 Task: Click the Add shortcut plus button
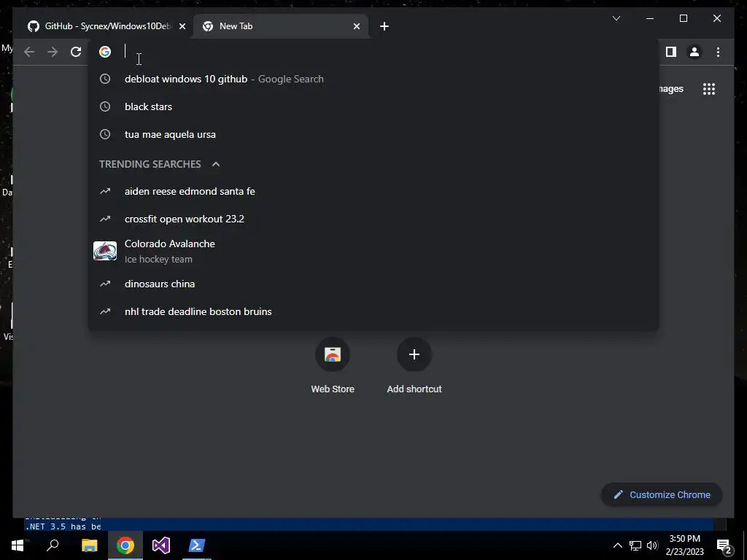[x=414, y=354]
